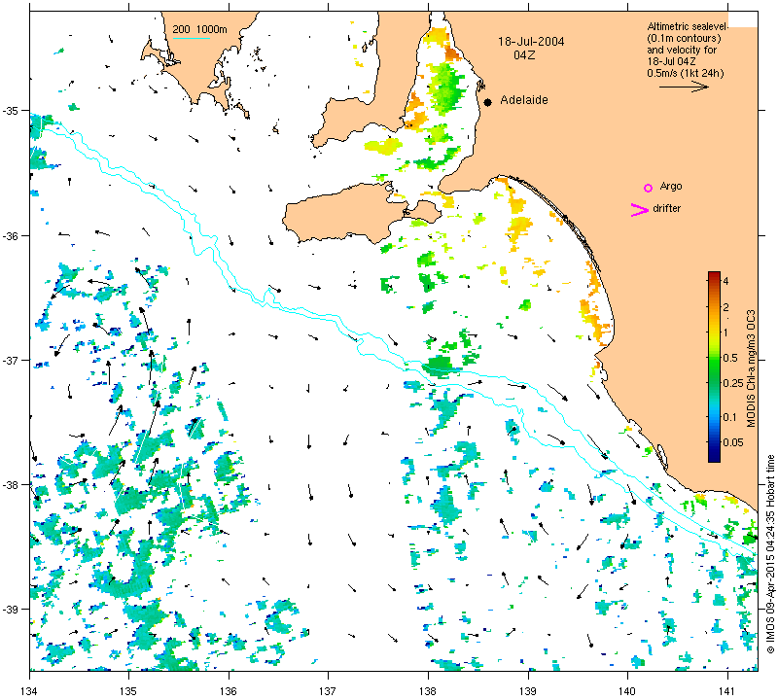The image size is (778, 700).
Task: Click the dark red top of the colorbar
Action: (x=714, y=276)
